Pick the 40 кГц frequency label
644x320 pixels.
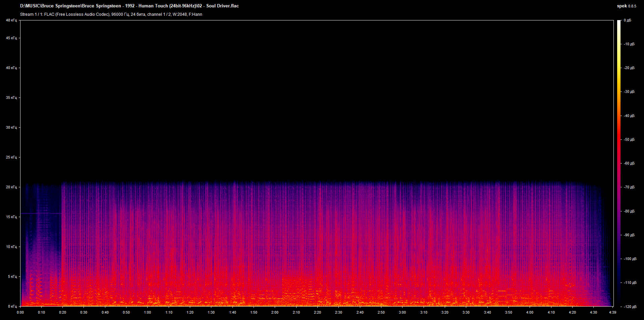pos(11,68)
